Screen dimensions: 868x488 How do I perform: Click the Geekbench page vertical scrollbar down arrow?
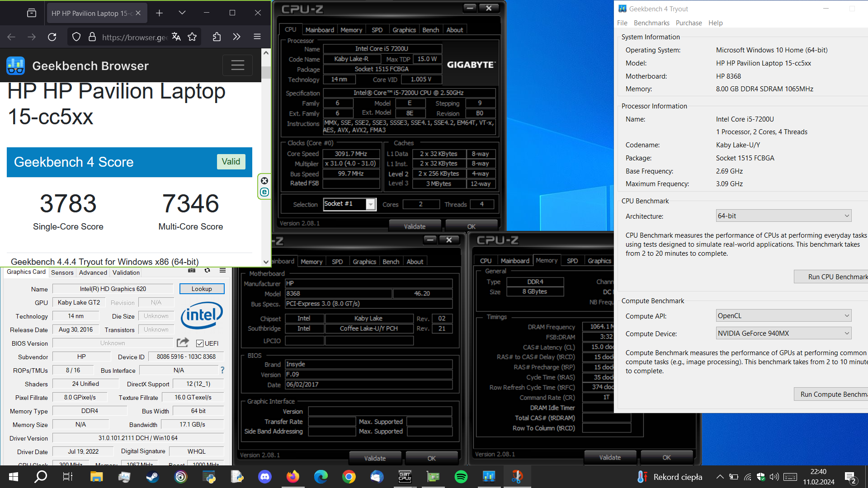pyautogui.click(x=266, y=262)
